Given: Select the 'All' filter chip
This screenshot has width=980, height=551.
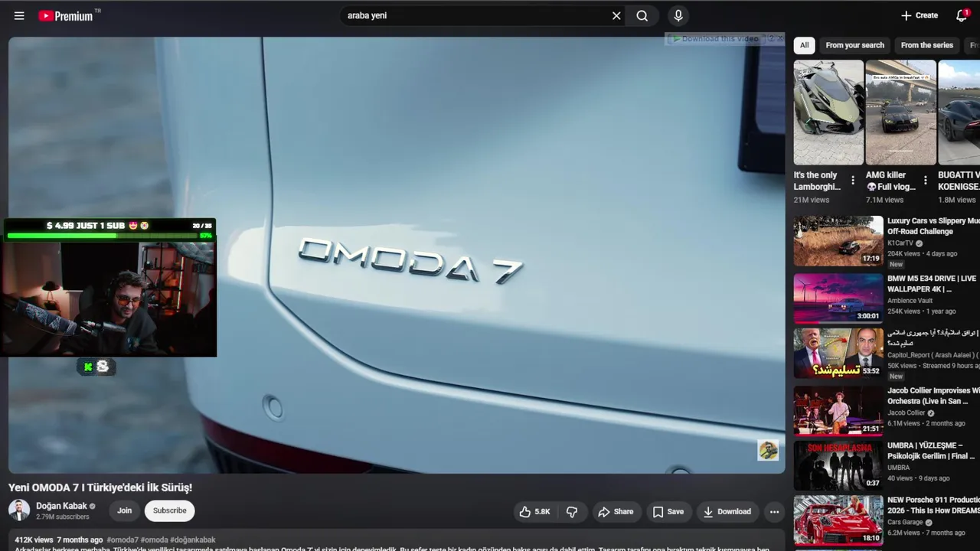Looking at the screenshot, I should 804,45.
